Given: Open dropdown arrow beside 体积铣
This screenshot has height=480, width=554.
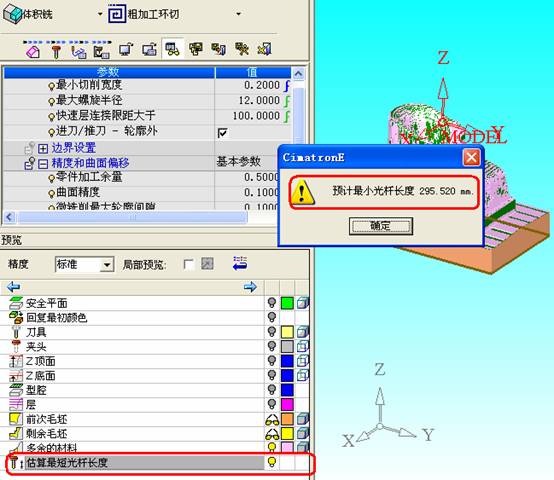Looking at the screenshot, I should [x=100, y=14].
